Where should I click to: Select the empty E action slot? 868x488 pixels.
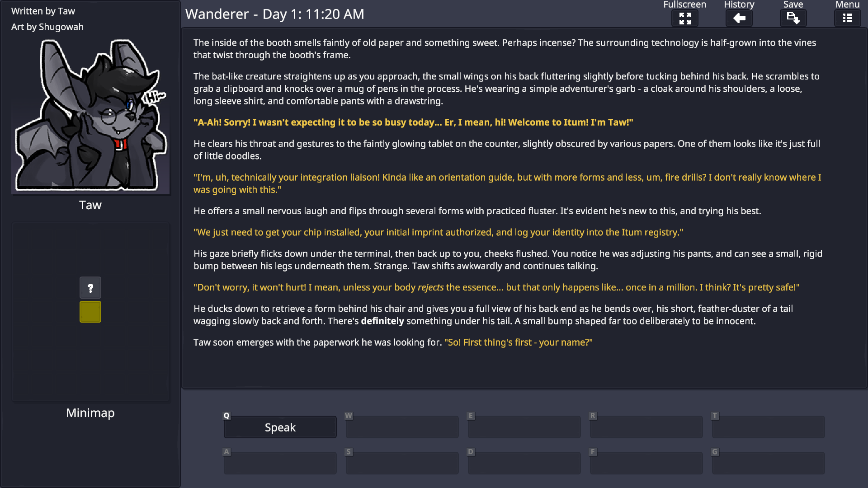[x=524, y=427]
